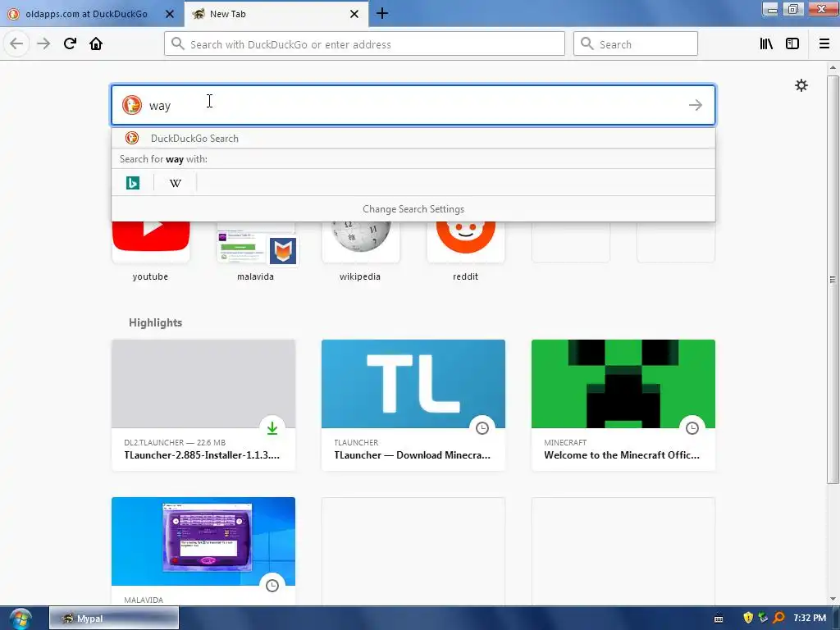
Task: Close the New Tab tab
Action: tap(354, 14)
